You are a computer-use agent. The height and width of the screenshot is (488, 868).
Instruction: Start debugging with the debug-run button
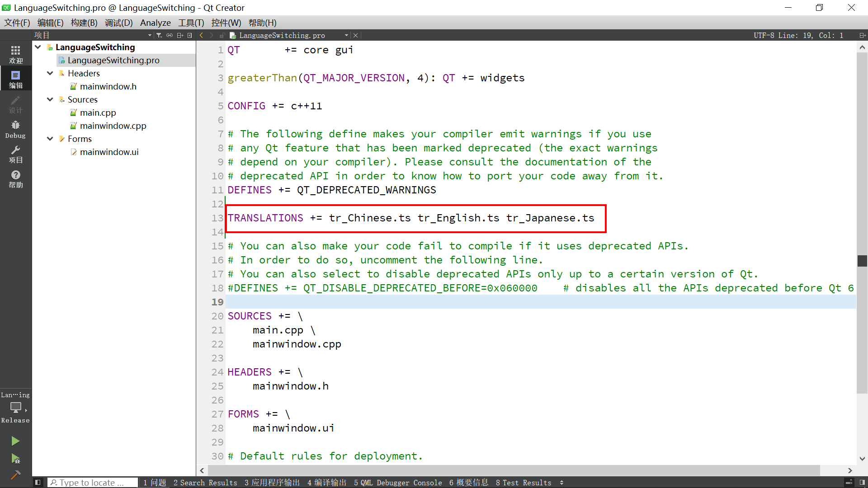pos(15,459)
